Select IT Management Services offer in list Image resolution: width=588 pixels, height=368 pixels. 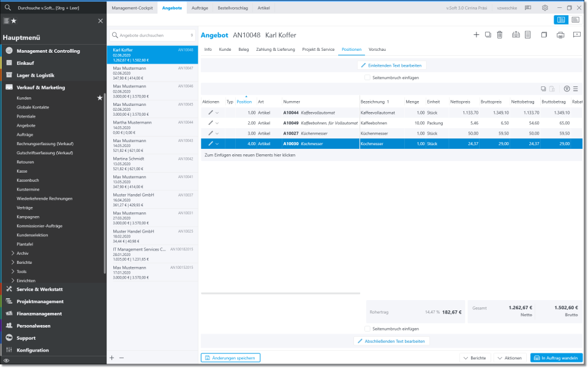[x=153, y=255]
